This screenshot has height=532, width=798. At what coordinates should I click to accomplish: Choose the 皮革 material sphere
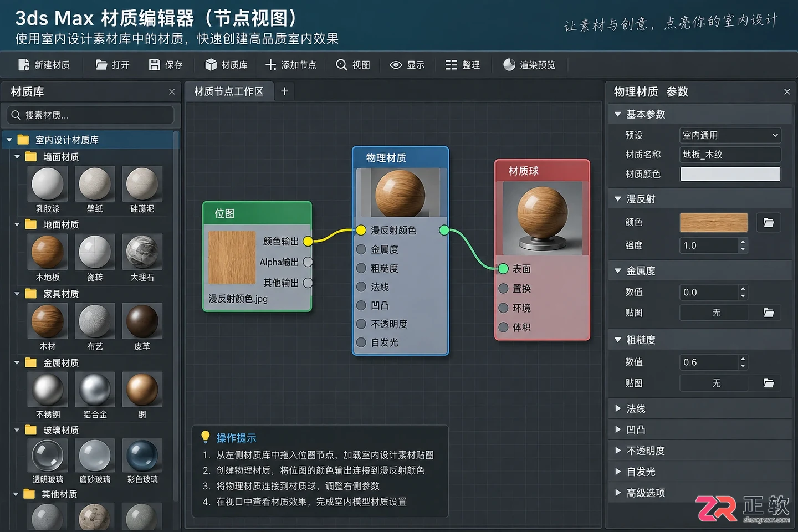tap(142, 321)
